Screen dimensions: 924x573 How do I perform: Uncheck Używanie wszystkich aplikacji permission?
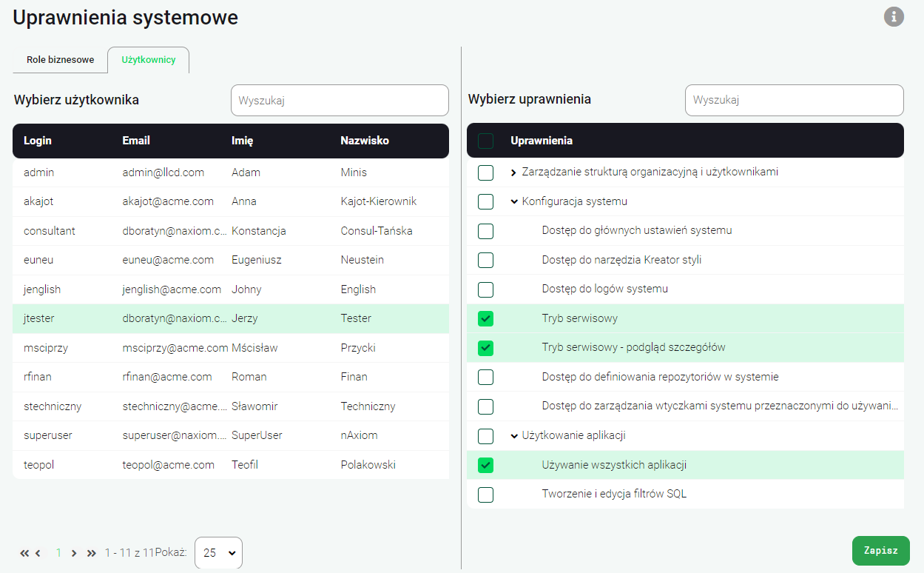485,465
